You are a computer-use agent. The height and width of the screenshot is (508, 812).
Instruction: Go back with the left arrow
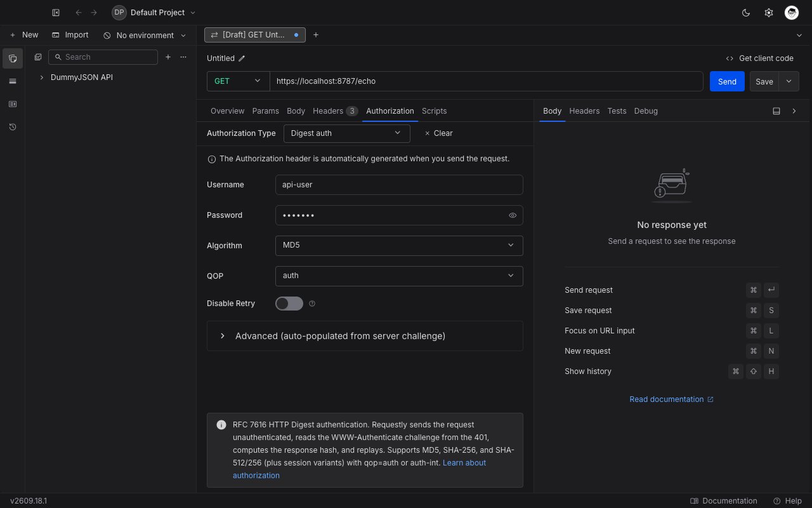click(79, 13)
